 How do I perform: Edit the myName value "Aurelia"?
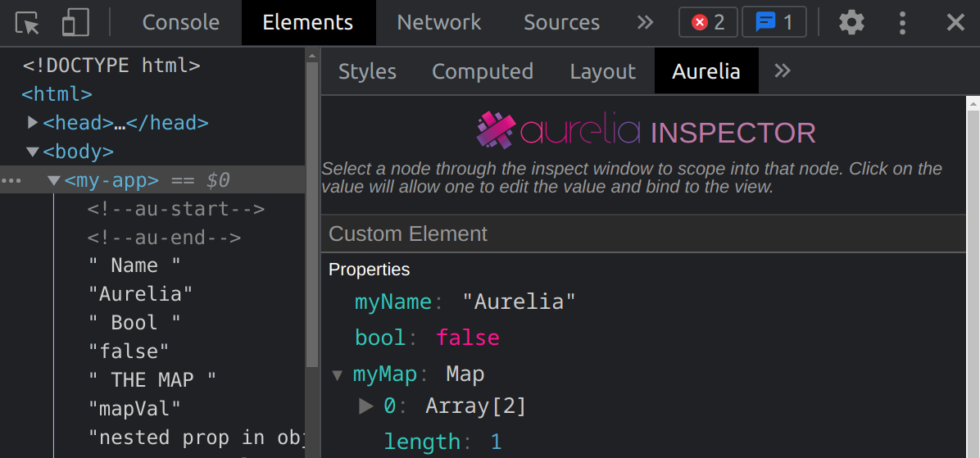click(x=519, y=302)
